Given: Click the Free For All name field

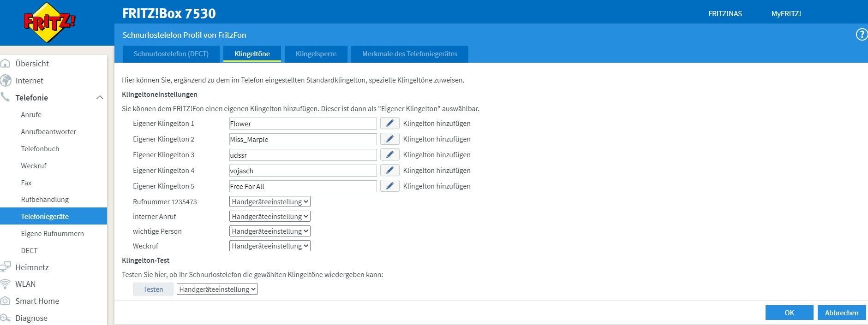Looking at the screenshot, I should tap(303, 186).
